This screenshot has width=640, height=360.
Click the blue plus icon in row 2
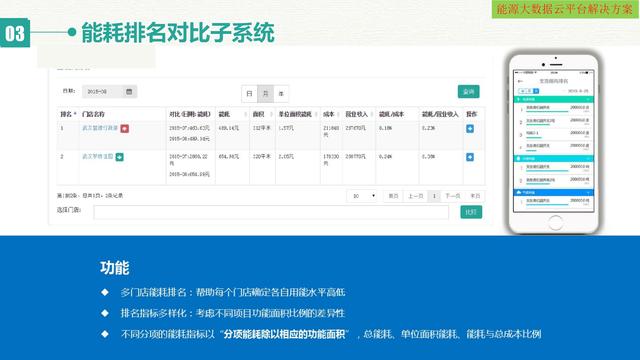tap(470, 157)
